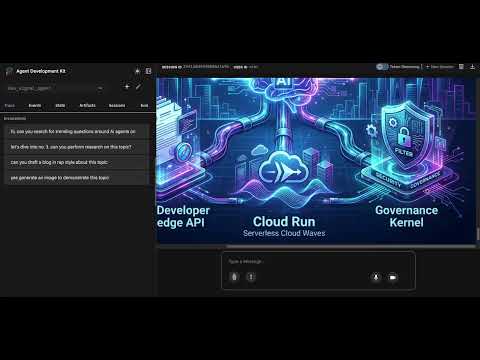480x360 pixels.
Task: Select the 'let's dive into no. 3' invocation
Action: point(76,147)
